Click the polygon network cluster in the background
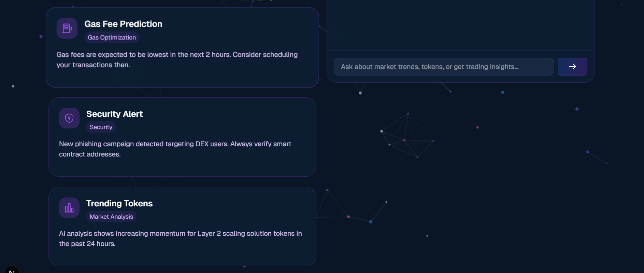 point(407,135)
